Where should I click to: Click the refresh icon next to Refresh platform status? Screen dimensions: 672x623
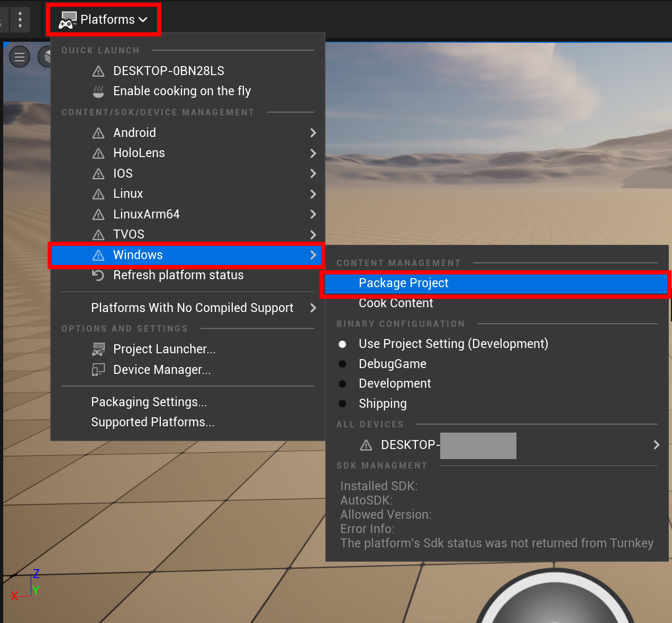(98, 275)
